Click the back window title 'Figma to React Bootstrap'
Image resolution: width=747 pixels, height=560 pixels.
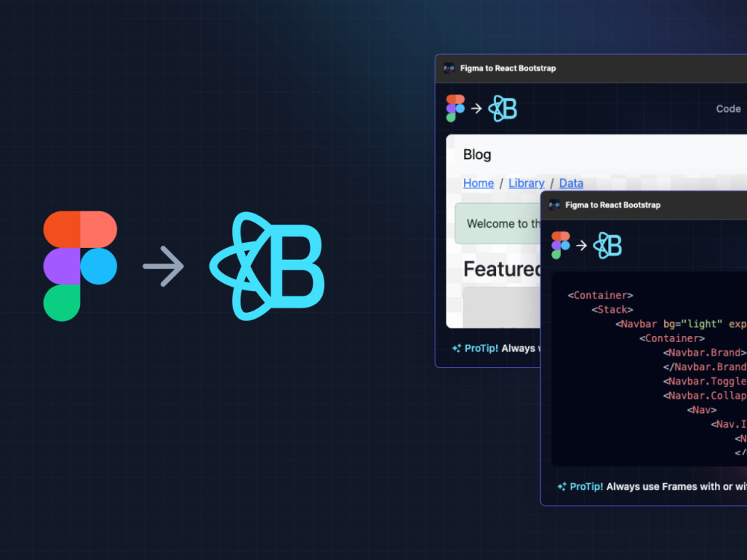[x=508, y=68]
